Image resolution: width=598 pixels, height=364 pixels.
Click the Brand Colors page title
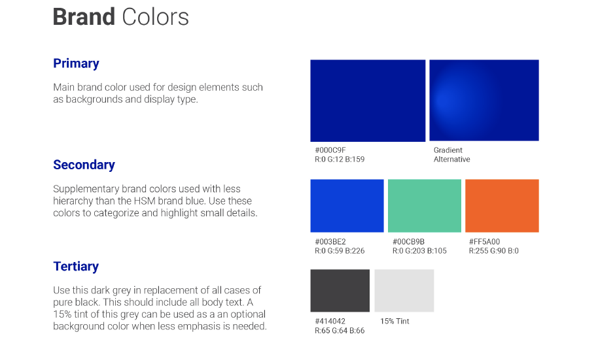[x=121, y=17]
